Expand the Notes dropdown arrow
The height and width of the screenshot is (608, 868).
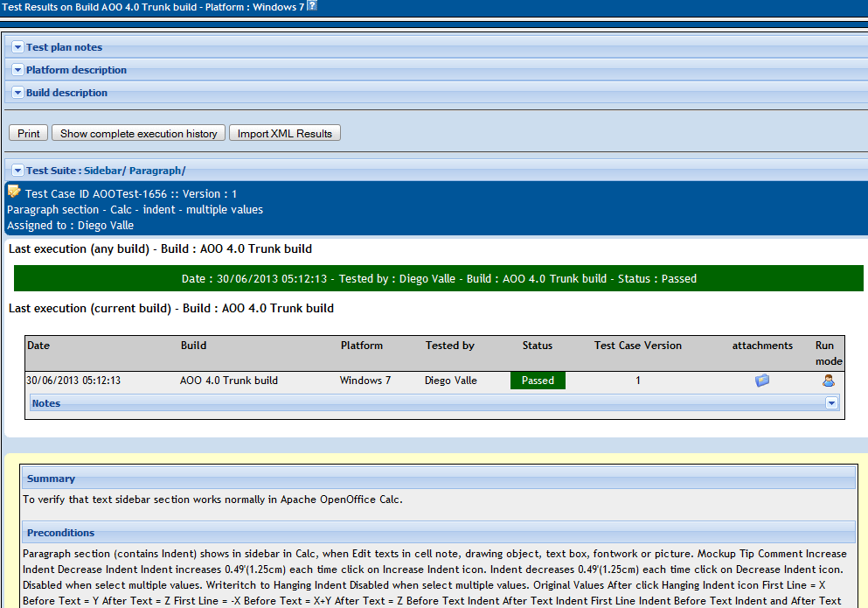(x=831, y=403)
